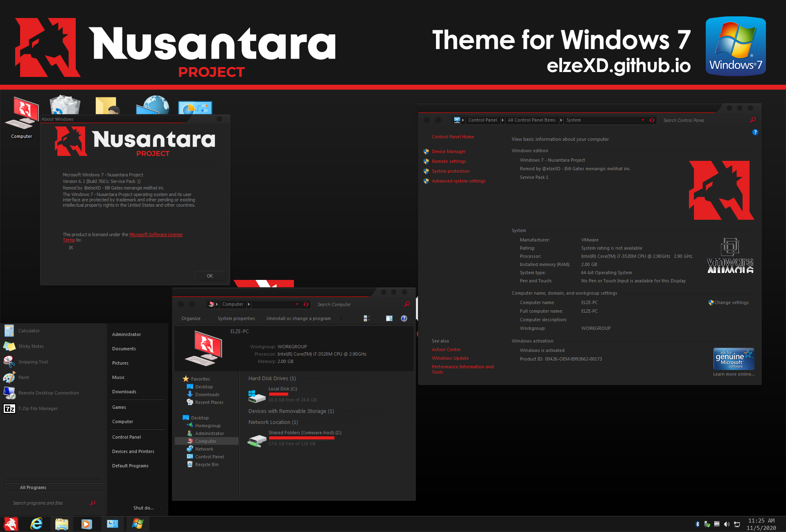
Task: Expand Devices with Removable Storage group
Action: 245,411
